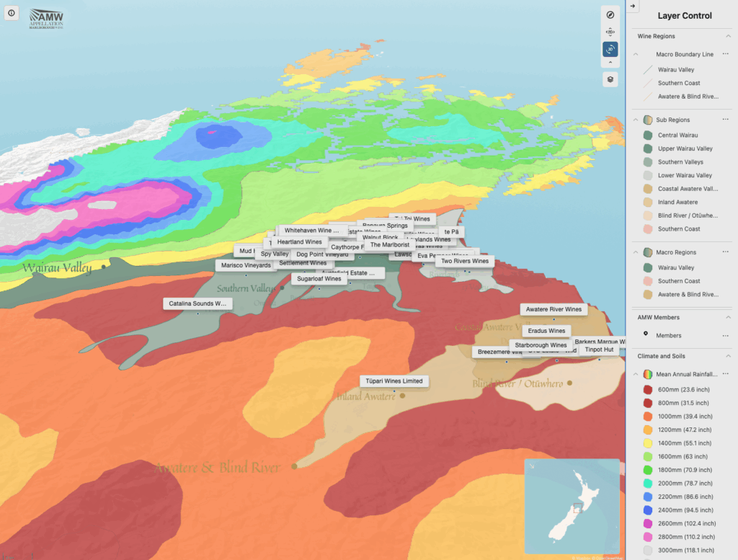Open options menu for Sub Regions
The width and height of the screenshot is (738, 560).
point(725,120)
